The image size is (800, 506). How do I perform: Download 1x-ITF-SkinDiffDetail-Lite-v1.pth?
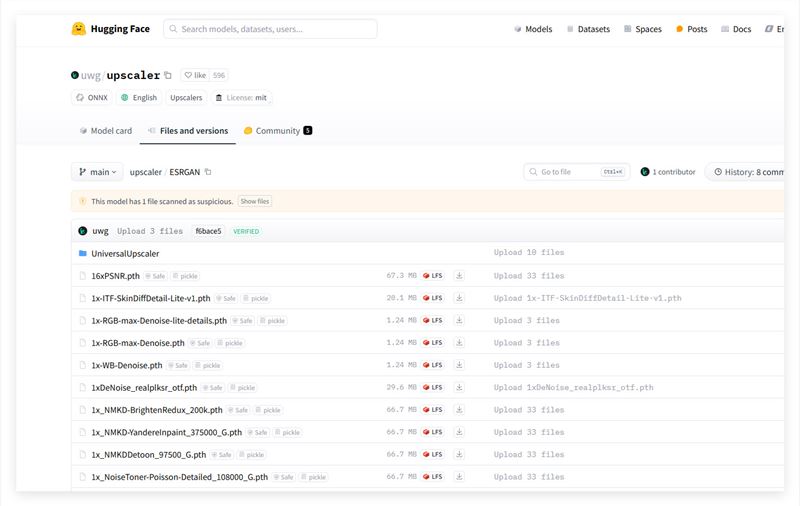[x=459, y=298]
